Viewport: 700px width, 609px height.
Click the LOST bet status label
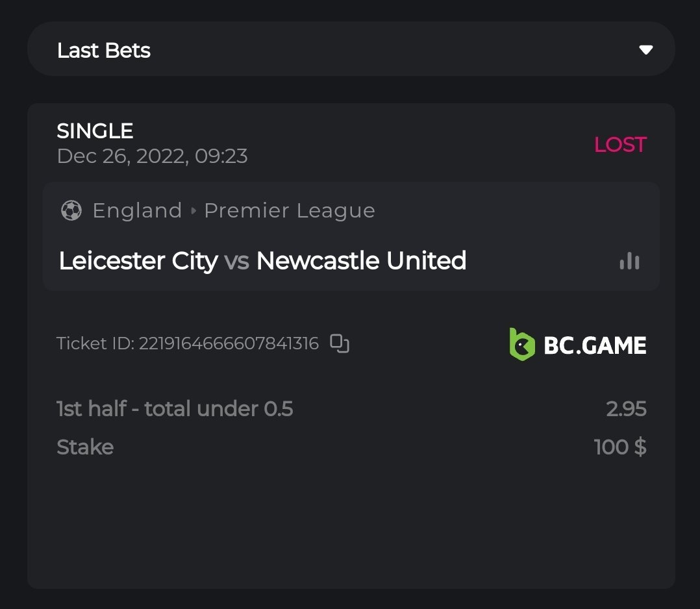click(620, 144)
